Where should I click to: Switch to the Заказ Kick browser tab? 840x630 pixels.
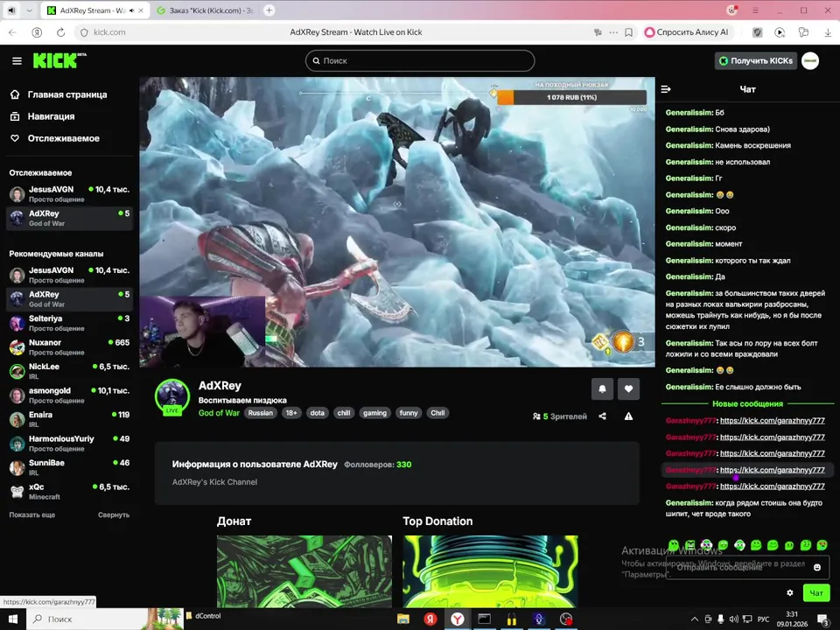(206, 10)
